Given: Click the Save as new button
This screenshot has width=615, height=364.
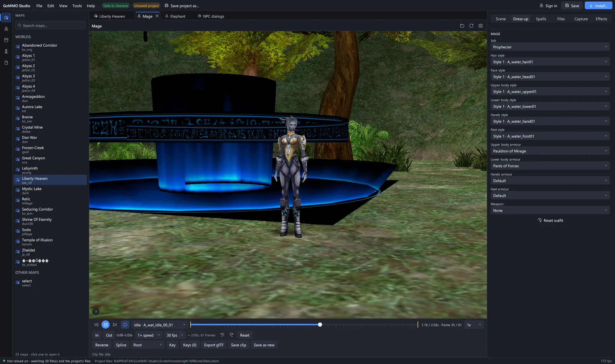Looking at the screenshot, I should [x=264, y=345].
